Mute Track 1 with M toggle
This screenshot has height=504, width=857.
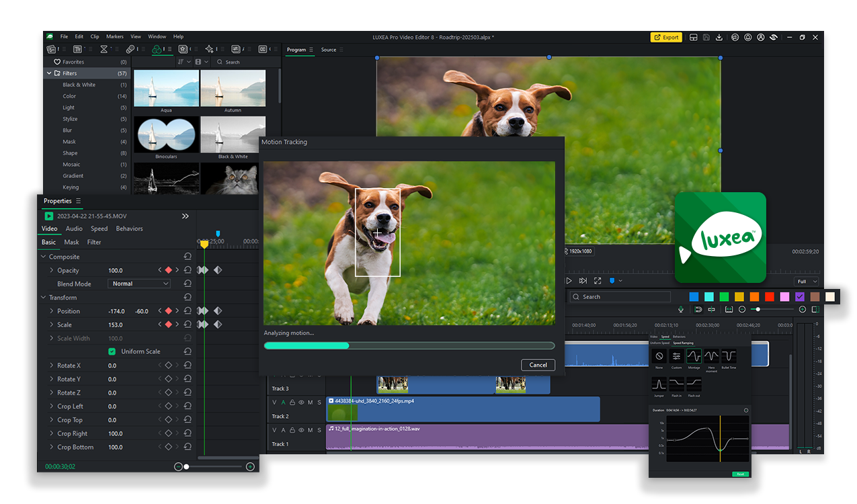click(x=310, y=430)
